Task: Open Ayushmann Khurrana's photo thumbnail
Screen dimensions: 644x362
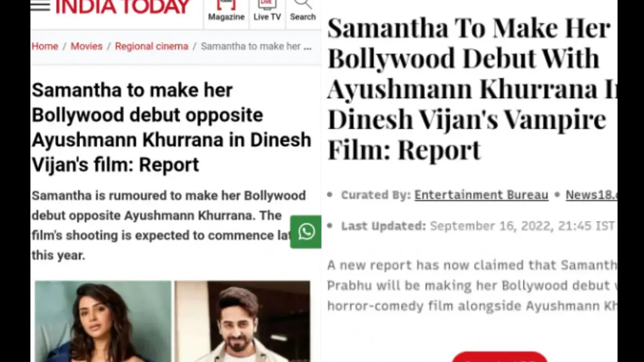Action: pos(242,321)
